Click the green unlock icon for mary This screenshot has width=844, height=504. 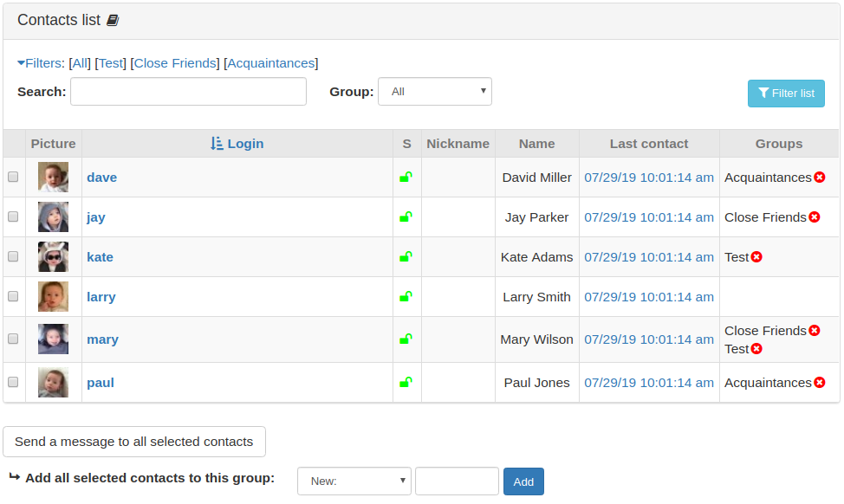pos(406,339)
